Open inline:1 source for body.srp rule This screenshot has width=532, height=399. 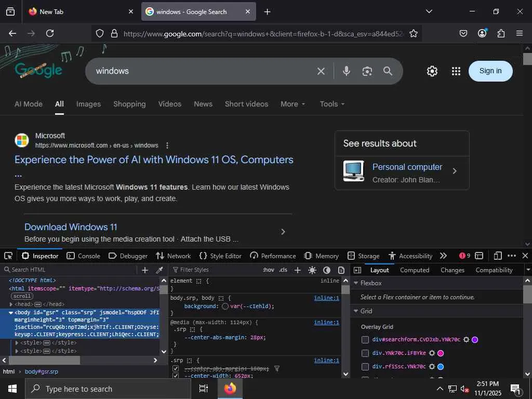tap(326, 298)
